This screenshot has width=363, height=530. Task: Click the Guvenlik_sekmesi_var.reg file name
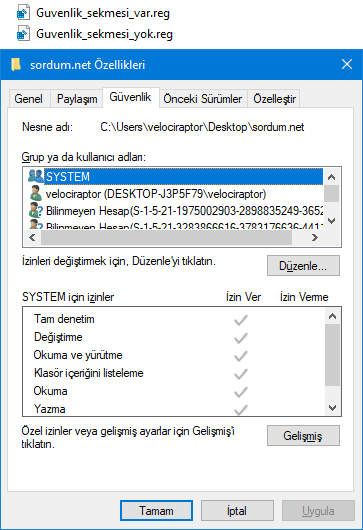pyautogui.click(x=103, y=13)
